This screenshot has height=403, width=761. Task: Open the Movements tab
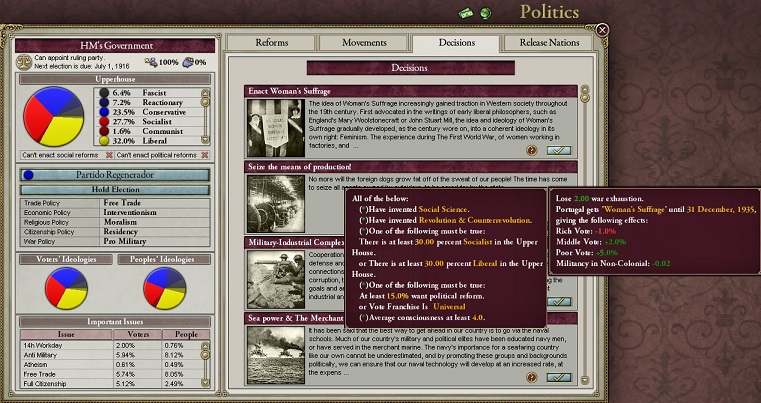pyautogui.click(x=363, y=43)
